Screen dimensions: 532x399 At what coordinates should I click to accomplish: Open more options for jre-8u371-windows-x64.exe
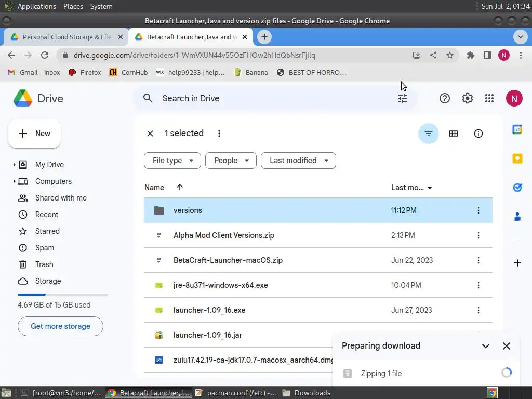(x=478, y=285)
